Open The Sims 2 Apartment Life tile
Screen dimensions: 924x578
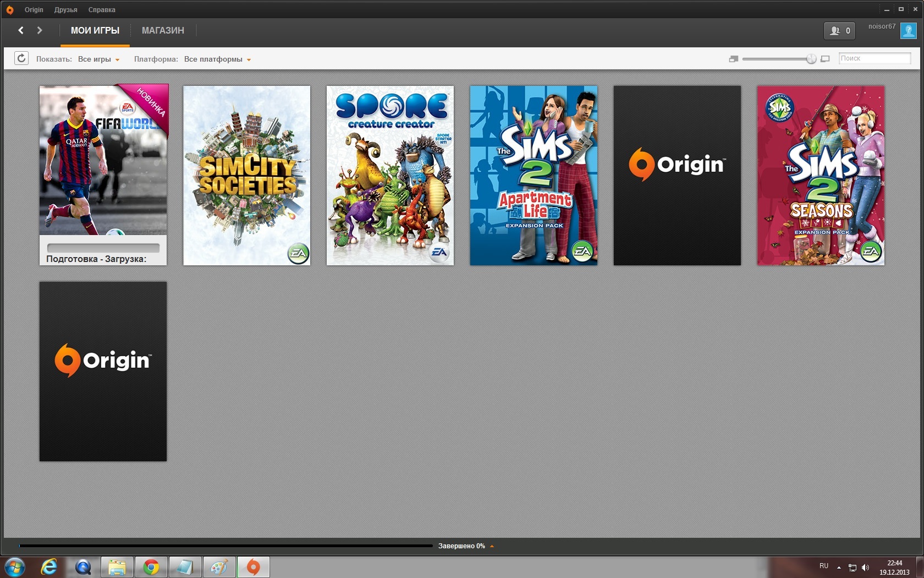click(x=533, y=176)
